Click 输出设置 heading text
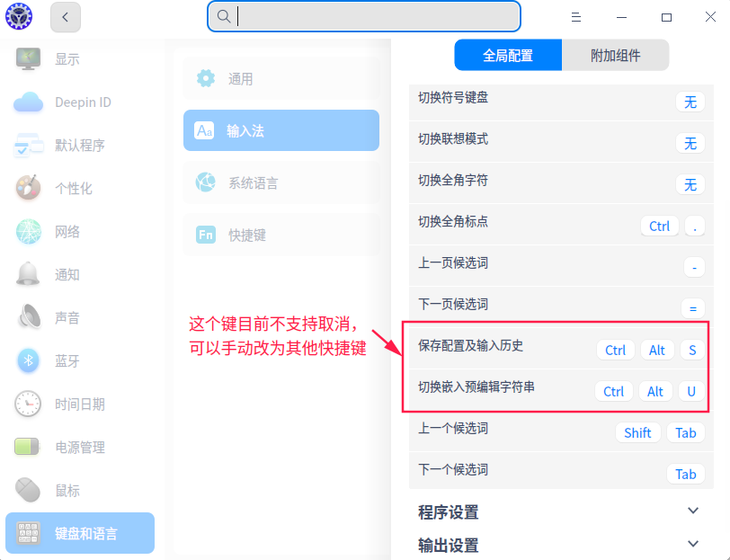The width and height of the screenshot is (730, 560). click(x=449, y=545)
